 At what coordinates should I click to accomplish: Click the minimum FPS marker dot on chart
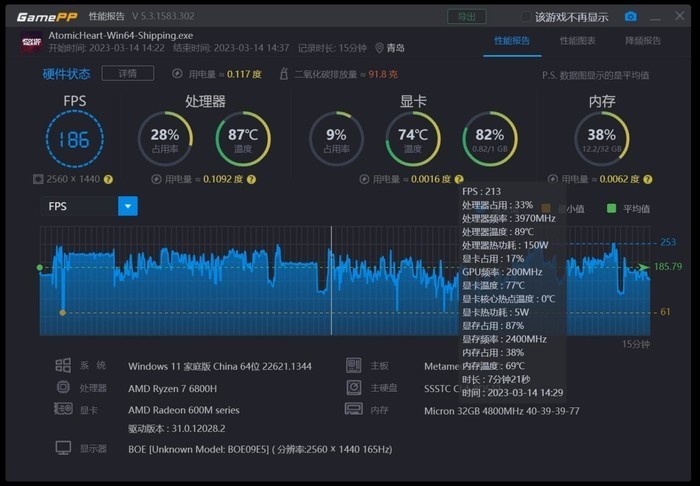(62, 312)
